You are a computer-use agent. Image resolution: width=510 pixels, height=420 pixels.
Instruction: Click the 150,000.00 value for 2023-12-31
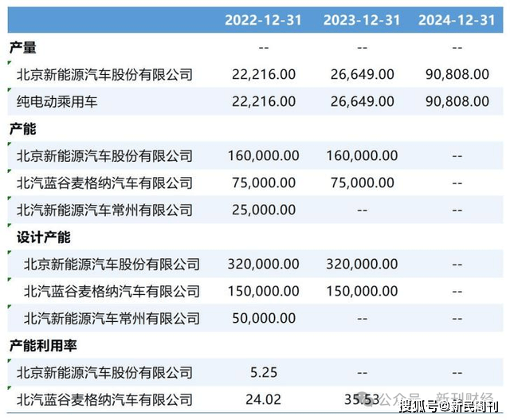coord(362,291)
